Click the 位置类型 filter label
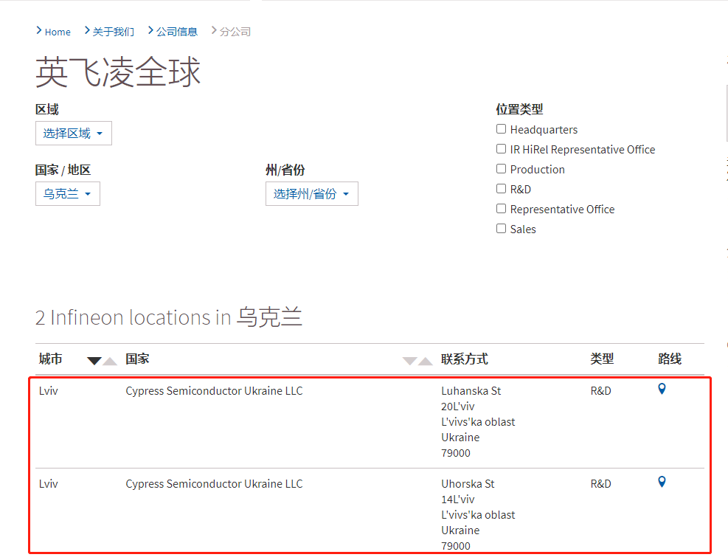Viewport: 728px width, 560px height. point(519,110)
